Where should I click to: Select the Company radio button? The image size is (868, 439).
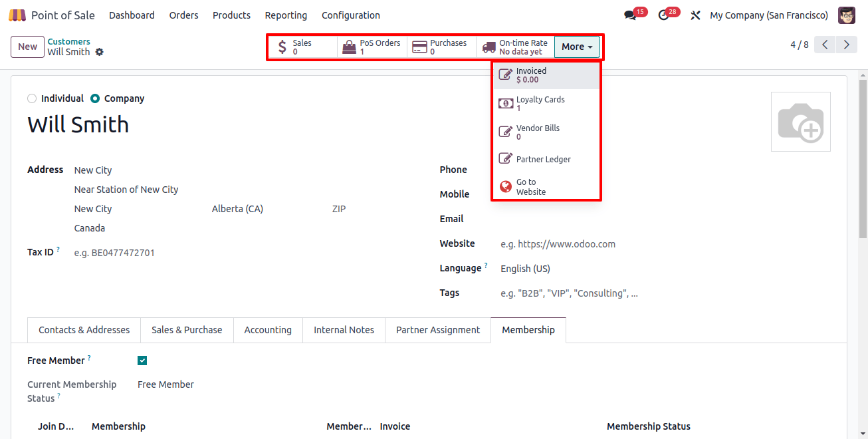pos(95,98)
